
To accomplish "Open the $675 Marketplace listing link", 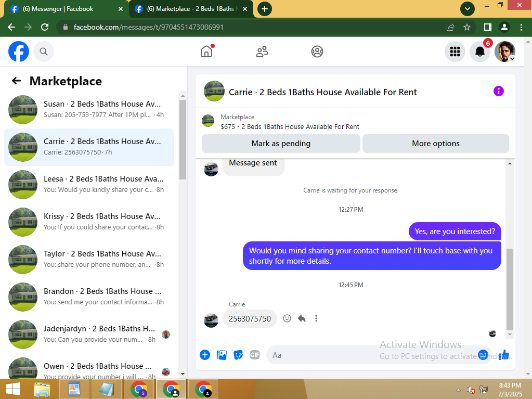I will pyautogui.click(x=290, y=126).
